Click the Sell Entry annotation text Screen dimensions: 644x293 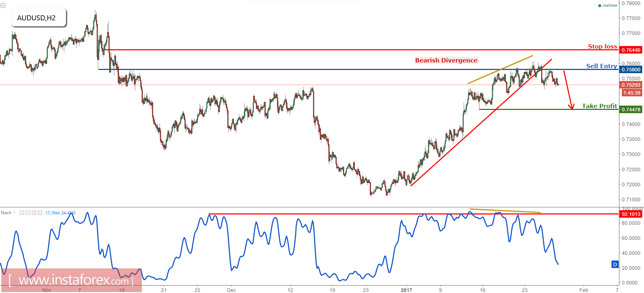pyautogui.click(x=602, y=66)
